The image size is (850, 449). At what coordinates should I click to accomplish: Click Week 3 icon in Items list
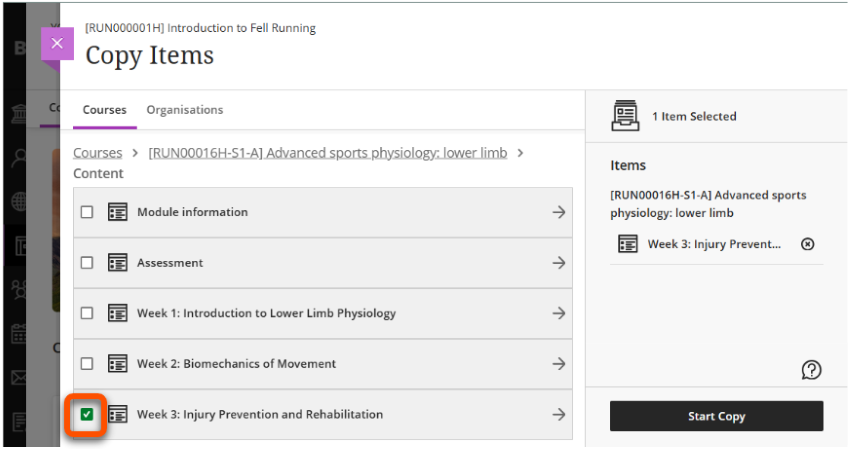tap(628, 244)
